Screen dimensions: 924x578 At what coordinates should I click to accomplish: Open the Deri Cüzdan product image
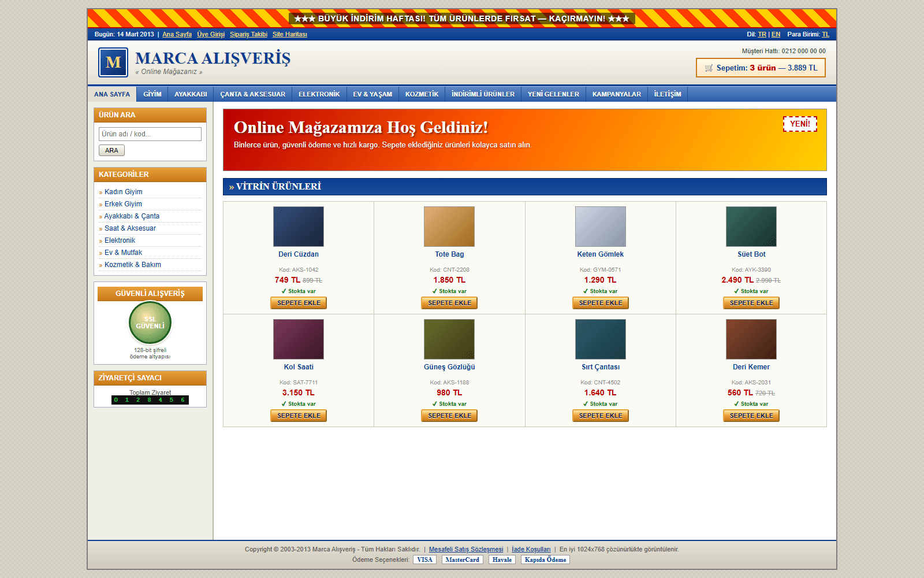pos(299,227)
